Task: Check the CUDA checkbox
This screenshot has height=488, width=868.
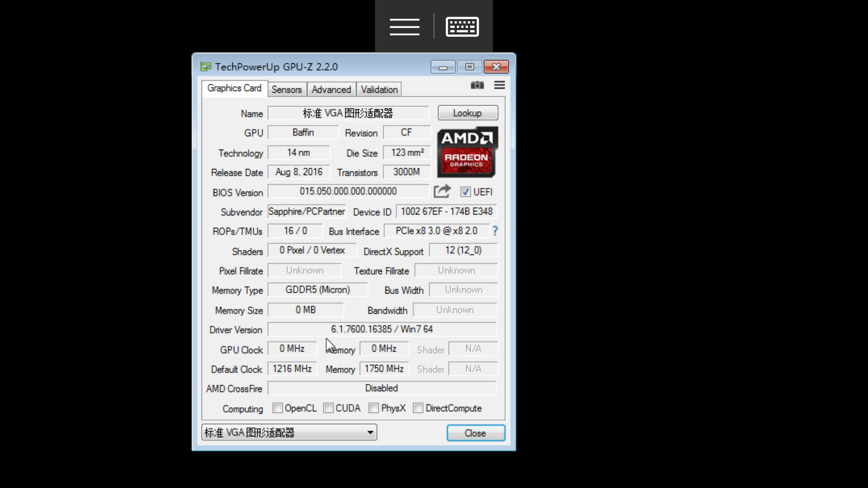Action: coord(328,408)
